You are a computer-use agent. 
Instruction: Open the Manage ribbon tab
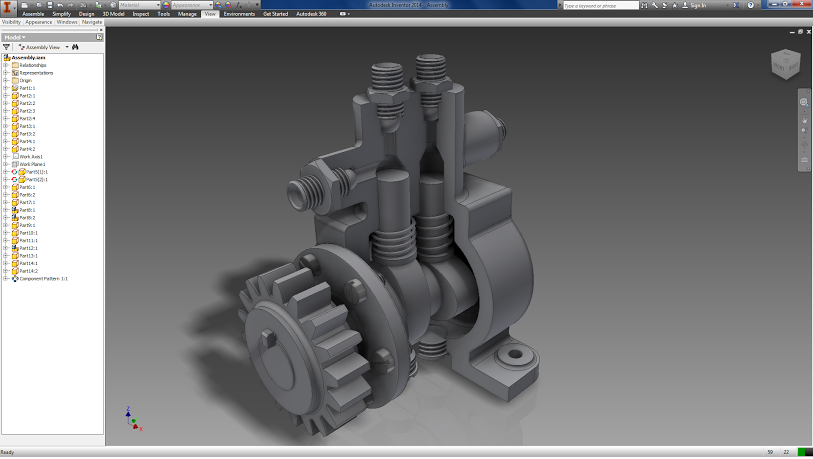187,14
